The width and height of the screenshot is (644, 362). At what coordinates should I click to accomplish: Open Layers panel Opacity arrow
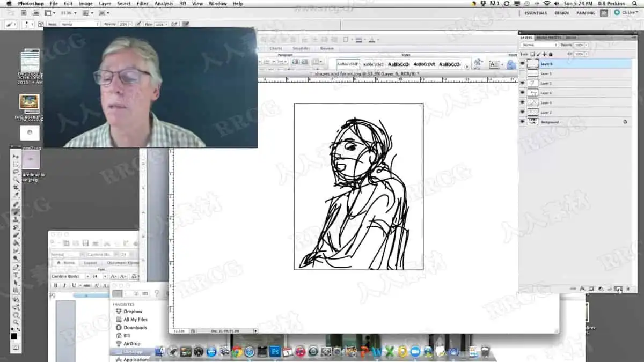tap(586, 45)
